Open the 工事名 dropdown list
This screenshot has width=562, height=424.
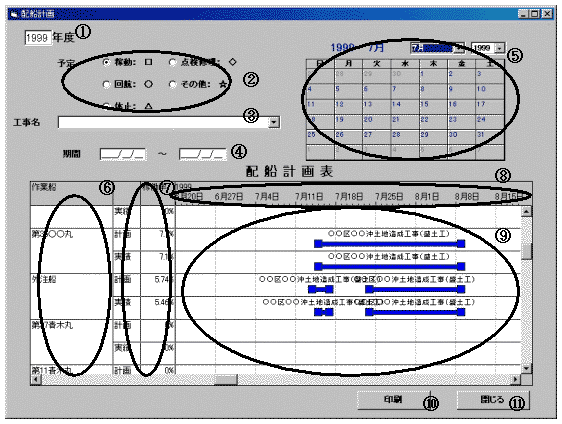click(x=274, y=122)
